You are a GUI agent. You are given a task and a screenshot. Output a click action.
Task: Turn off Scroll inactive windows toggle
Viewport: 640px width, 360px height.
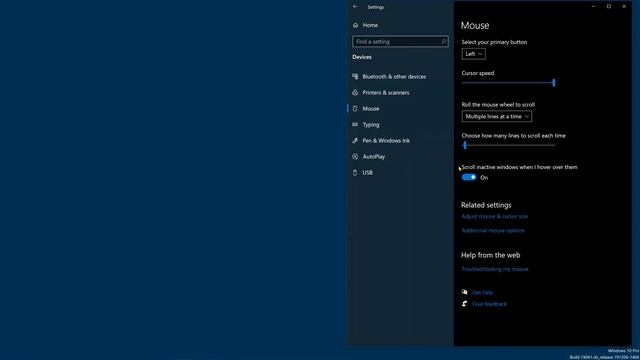pyautogui.click(x=469, y=177)
